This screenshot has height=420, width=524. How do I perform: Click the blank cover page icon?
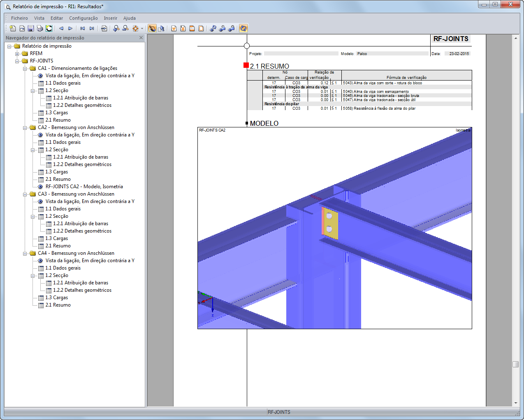click(201, 28)
